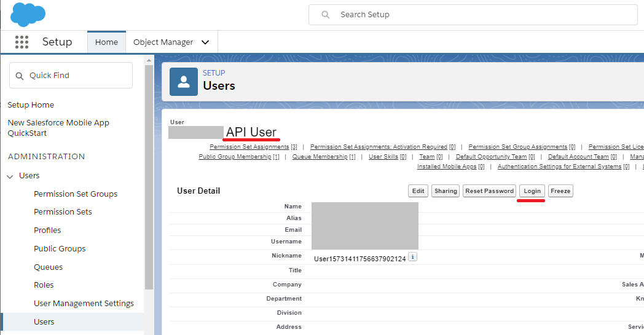Open Public Group Membership link
The image size is (644, 335).
point(239,157)
